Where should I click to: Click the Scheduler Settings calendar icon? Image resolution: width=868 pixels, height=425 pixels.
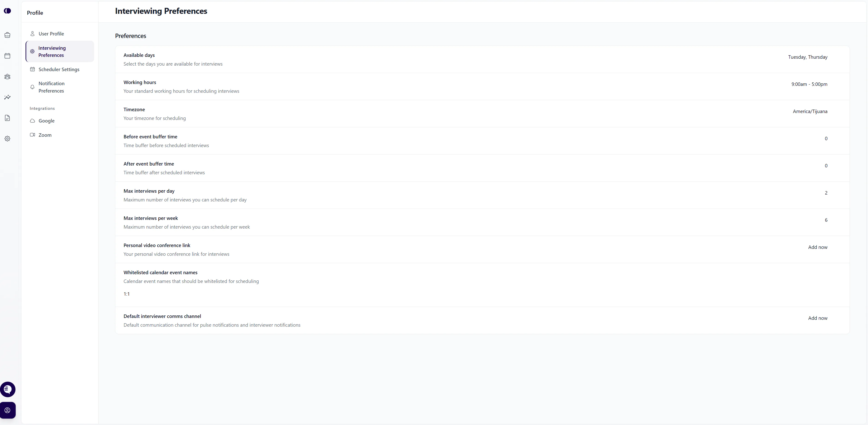pyautogui.click(x=32, y=70)
